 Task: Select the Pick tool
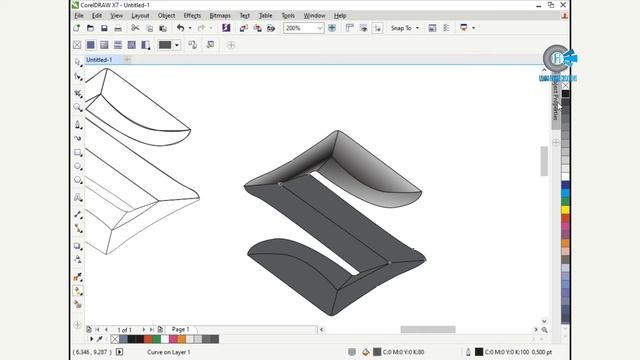(x=78, y=62)
